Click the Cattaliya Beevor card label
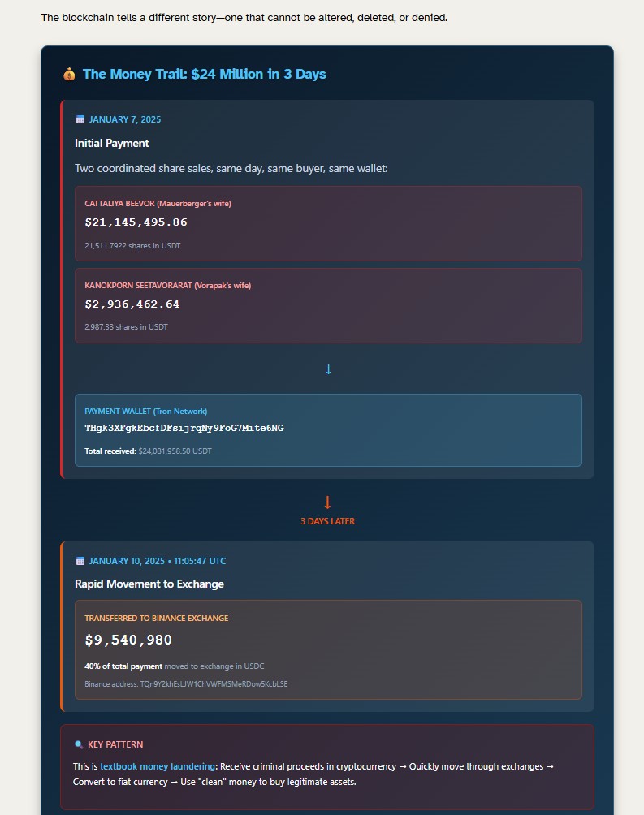 [x=158, y=204]
